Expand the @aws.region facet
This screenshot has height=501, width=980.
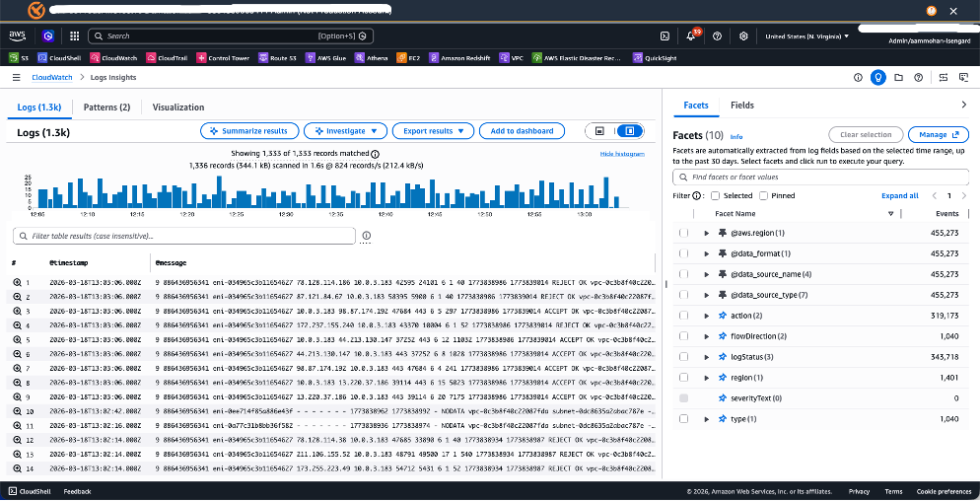706,233
